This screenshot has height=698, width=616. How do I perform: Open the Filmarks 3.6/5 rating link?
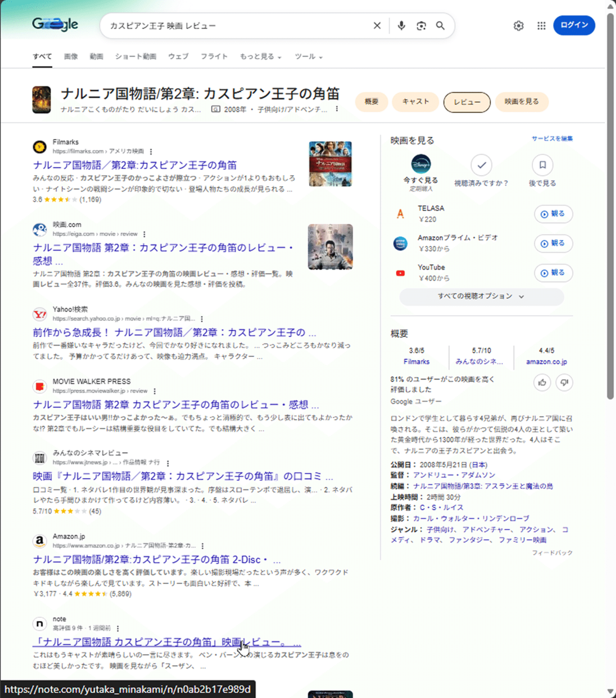(x=416, y=356)
